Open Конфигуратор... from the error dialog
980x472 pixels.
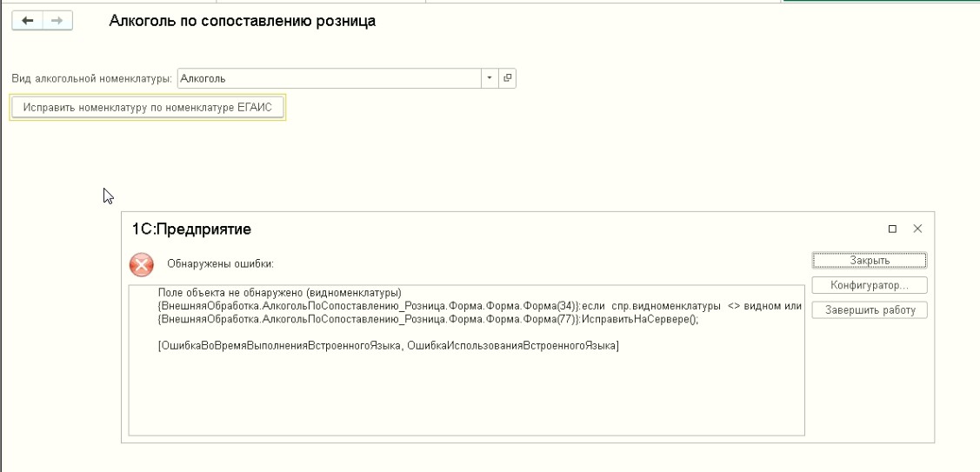[870, 285]
